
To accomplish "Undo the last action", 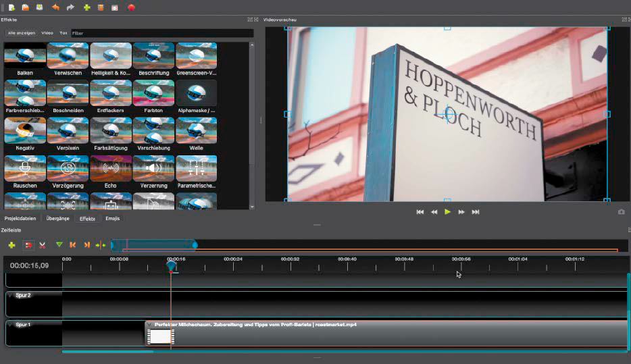I will (x=55, y=7).
